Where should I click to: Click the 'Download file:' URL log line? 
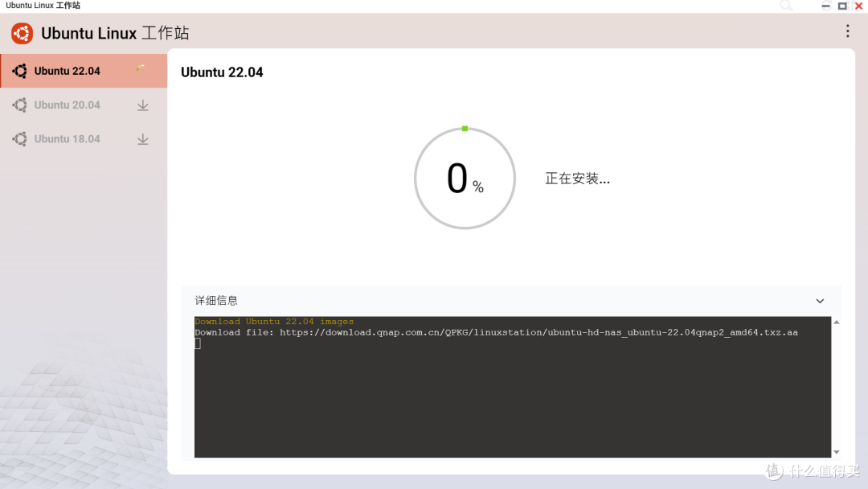[x=496, y=332]
